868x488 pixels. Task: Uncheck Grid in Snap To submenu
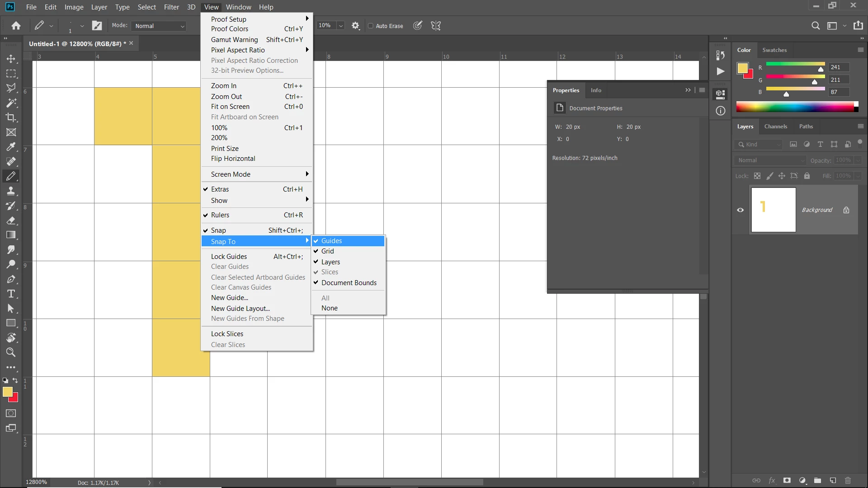click(328, 251)
